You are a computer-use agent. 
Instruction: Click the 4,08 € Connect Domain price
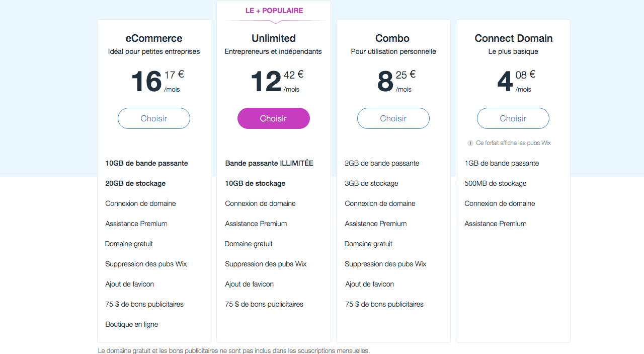pos(515,81)
